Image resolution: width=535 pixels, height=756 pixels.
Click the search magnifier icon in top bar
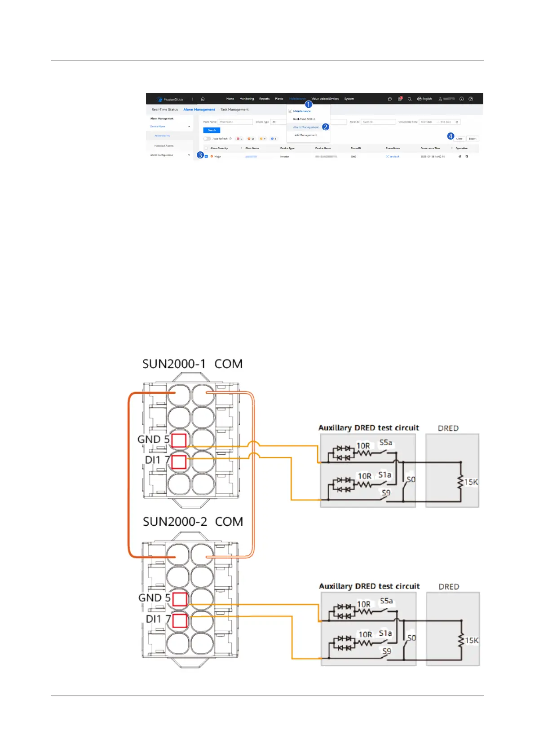410,99
